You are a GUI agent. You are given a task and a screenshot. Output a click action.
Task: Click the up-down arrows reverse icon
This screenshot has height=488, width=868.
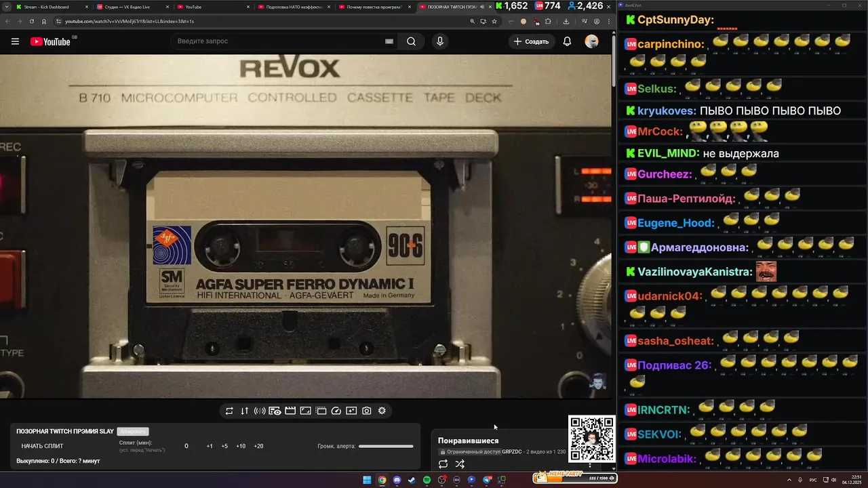point(245,411)
